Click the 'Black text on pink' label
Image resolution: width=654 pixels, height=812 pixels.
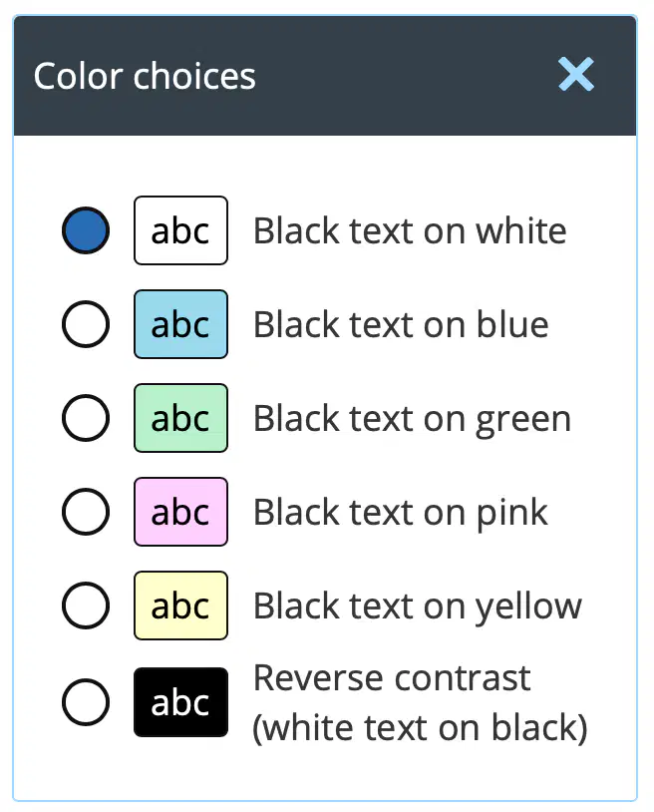click(x=401, y=513)
